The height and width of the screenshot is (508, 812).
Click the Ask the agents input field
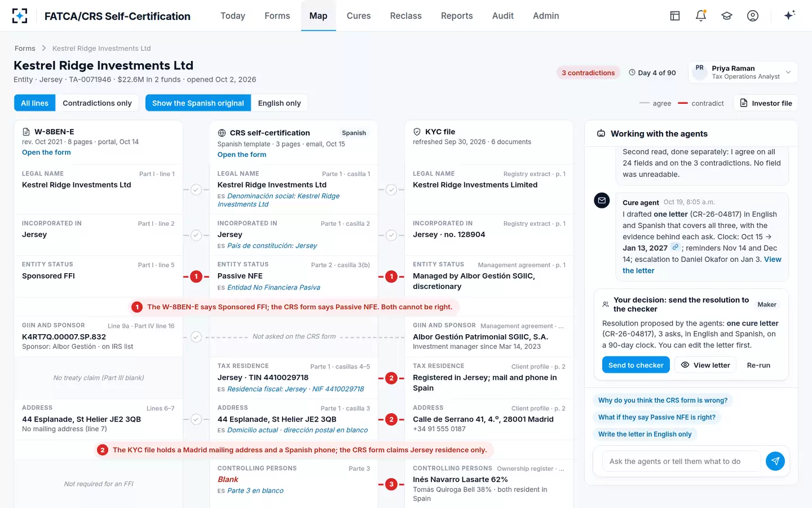(x=681, y=461)
